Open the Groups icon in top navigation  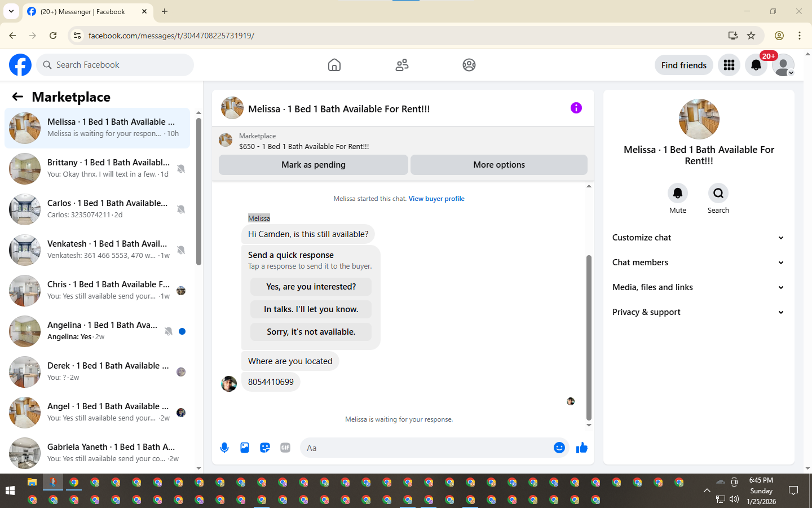tap(469, 65)
